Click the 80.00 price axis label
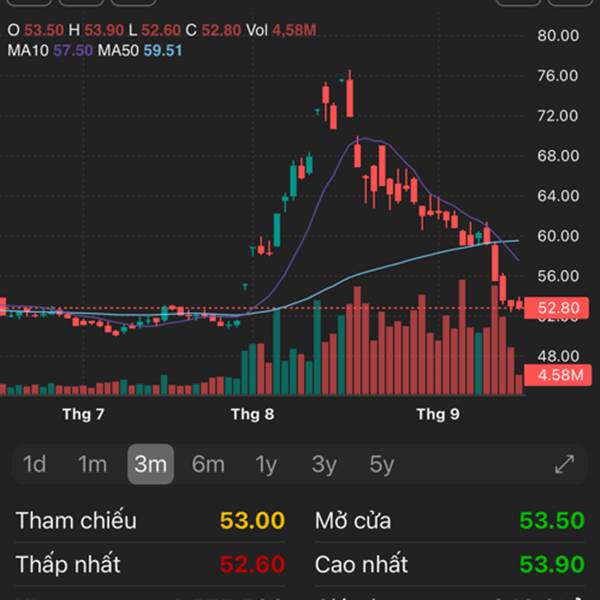The image size is (600, 600). click(x=558, y=36)
